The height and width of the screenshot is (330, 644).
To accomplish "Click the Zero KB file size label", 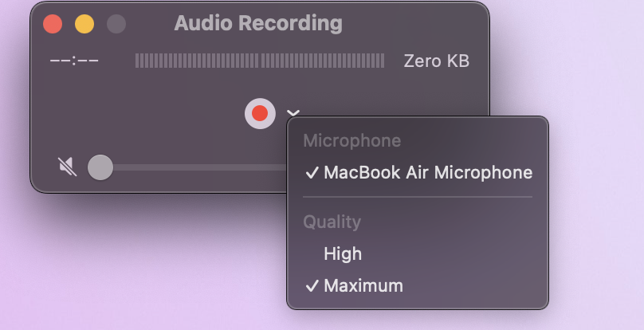I will click(436, 61).
